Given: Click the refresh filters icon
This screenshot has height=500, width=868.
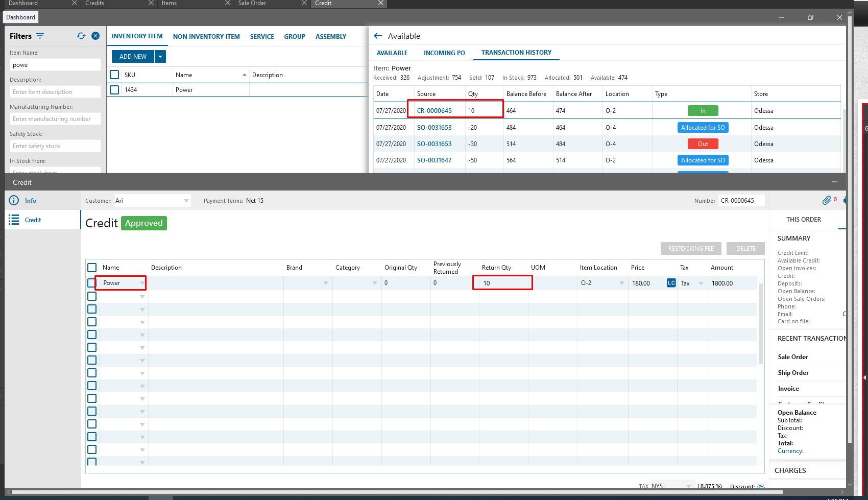Looking at the screenshot, I should pyautogui.click(x=81, y=36).
